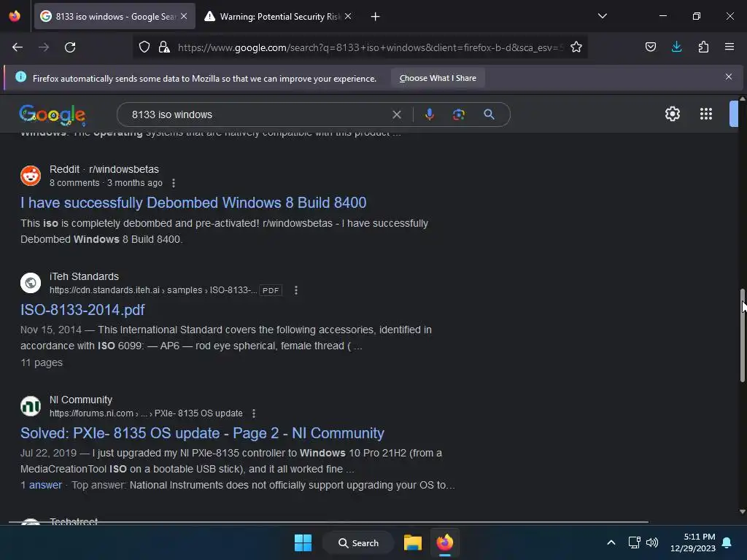Open Solved: PXIe-8135 OS update link
Image resolution: width=747 pixels, height=560 pixels.
[x=203, y=433]
